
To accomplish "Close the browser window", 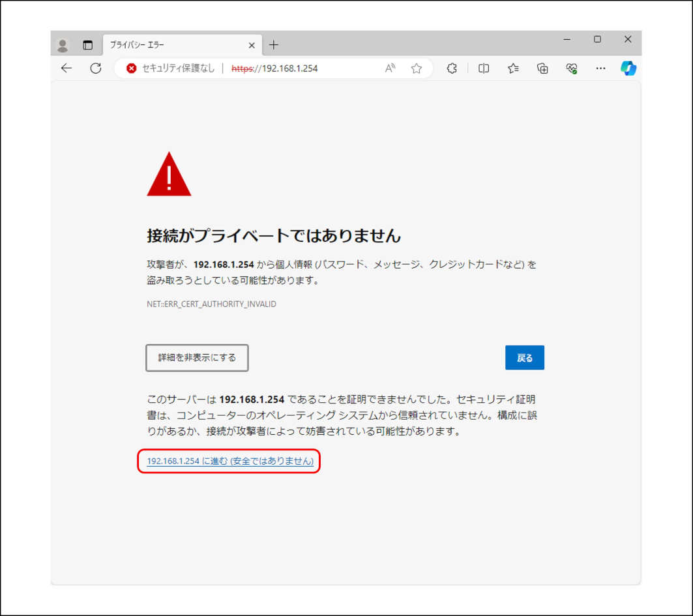I will point(628,39).
